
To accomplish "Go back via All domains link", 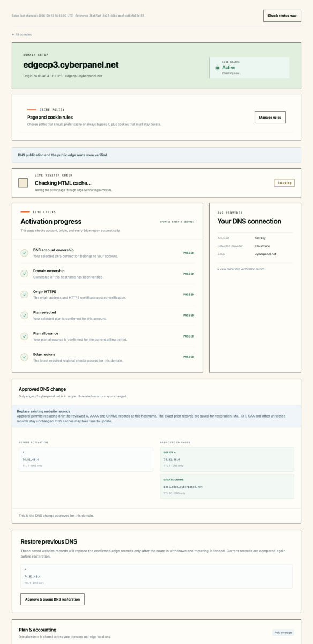I will point(21,34).
